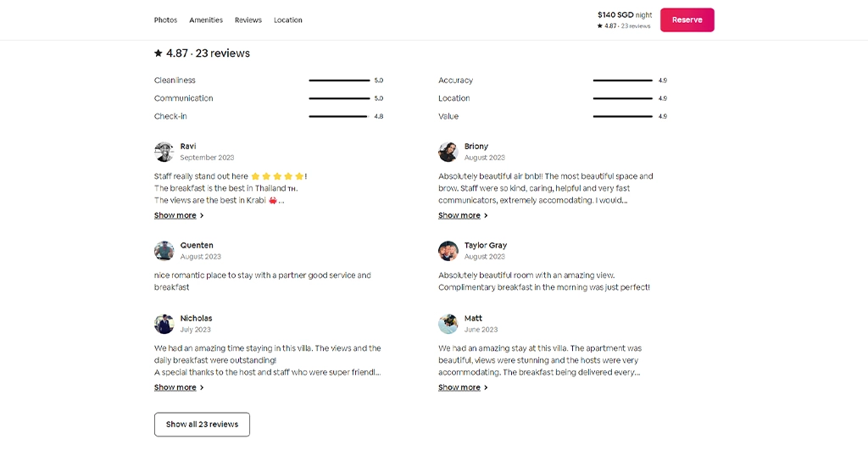Click the Check-in category label
Image resolution: width=868 pixels, height=456 pixels.
(170, 116)
